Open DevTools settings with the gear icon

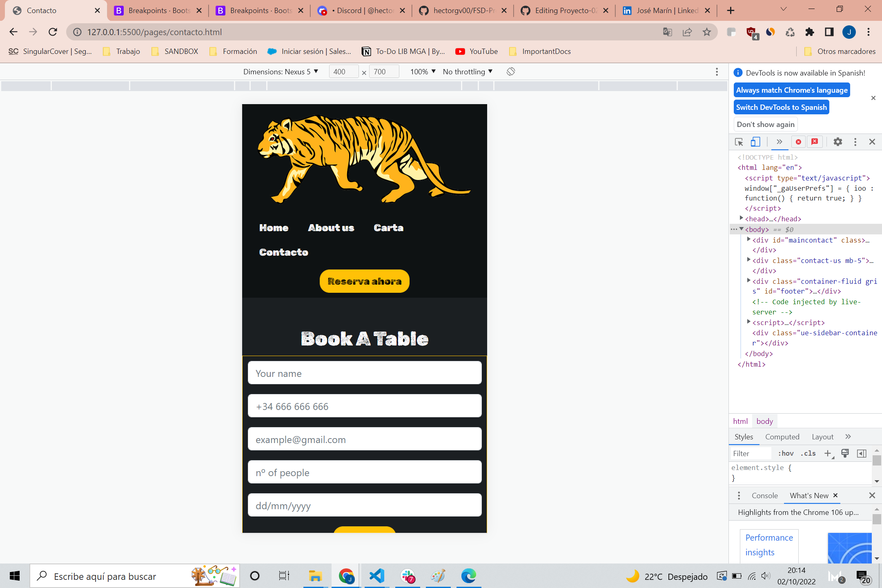click(837, 142)
